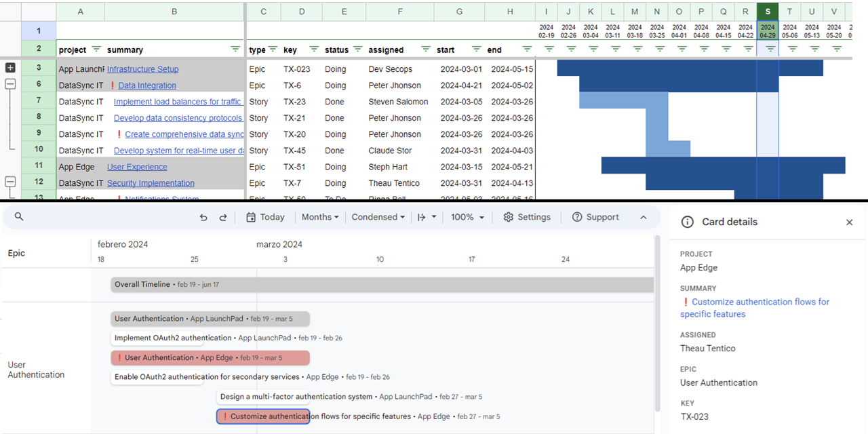Jump to Today in the timeline
This screenshot has width=868, height=434.
[265, 217]
